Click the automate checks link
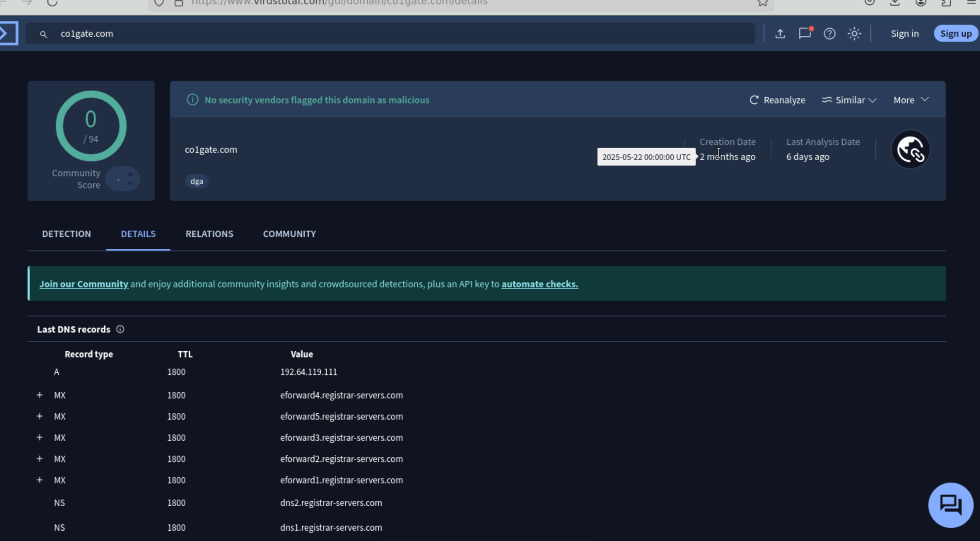This screenshot has height=541, width=980. click(x=540, y=284)
